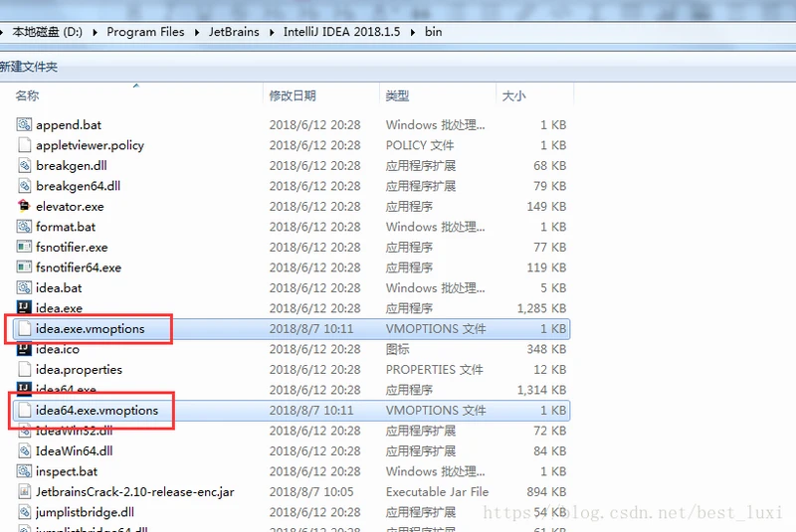
Task: Navigate to 本地磁盘 (D:) in address bar
Action: tap(47, 32)
